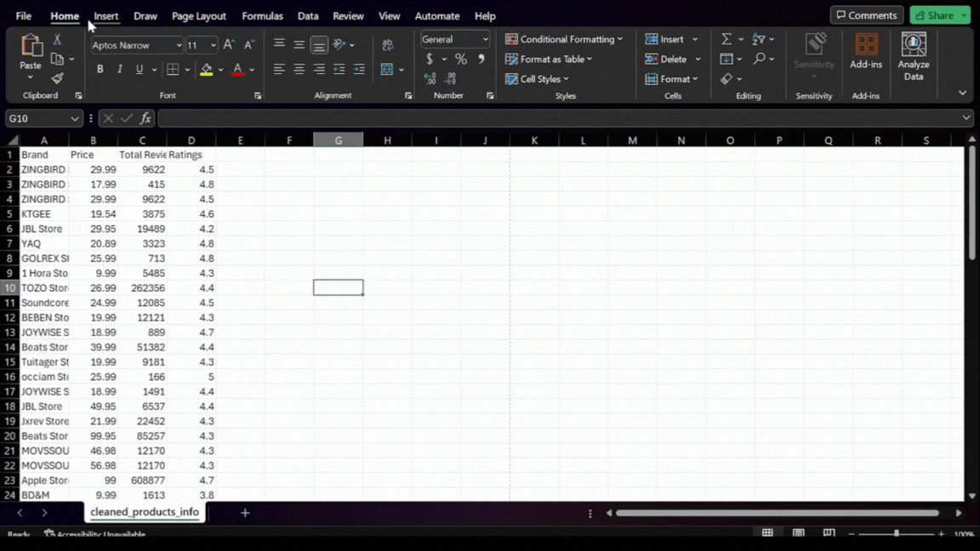Click Format cells button
Viewport: 980px width, 551px height.
[x=671, y=79]
